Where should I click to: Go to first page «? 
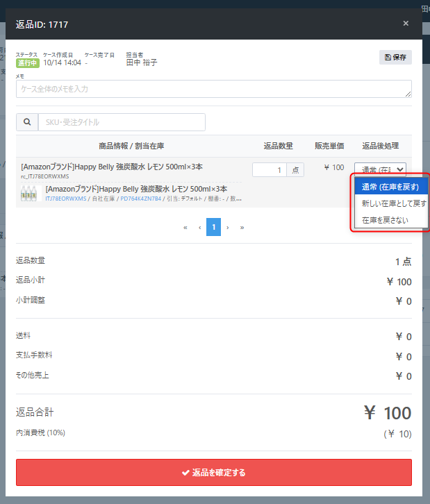(185, 227)
